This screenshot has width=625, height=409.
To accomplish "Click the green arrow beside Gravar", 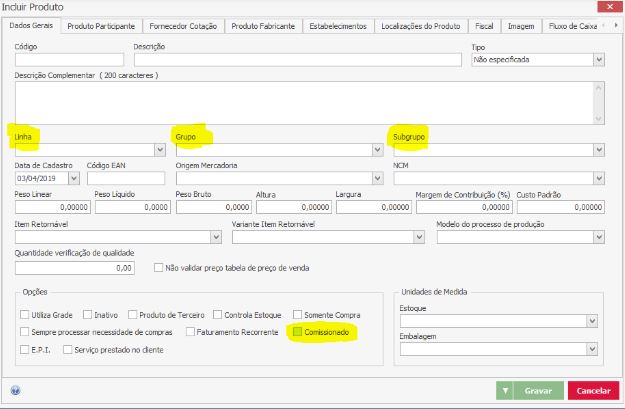I will pos(505,391).
